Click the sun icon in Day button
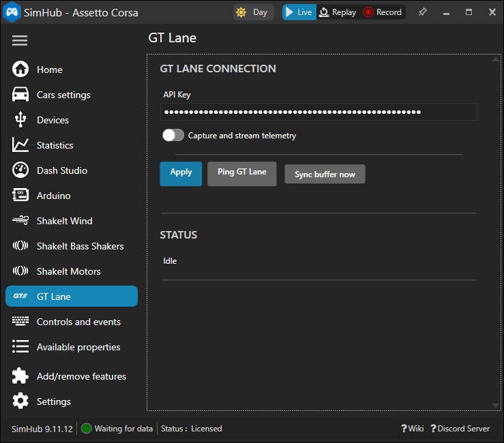The image size is (504, 443). tap(241, 12)
